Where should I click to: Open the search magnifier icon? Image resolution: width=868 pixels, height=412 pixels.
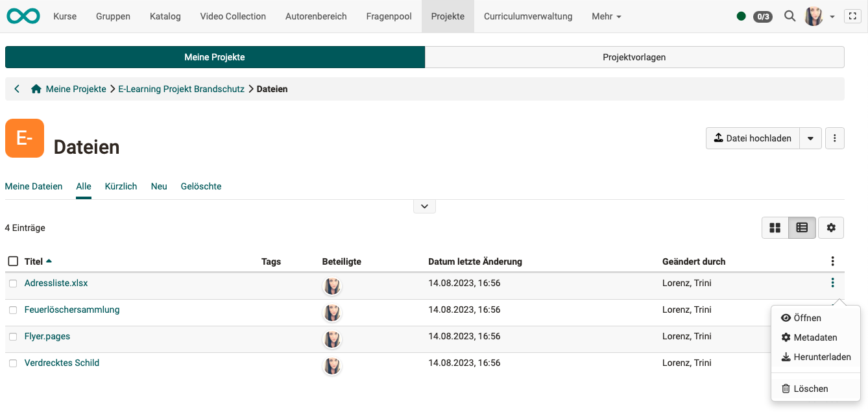(790, 16)
